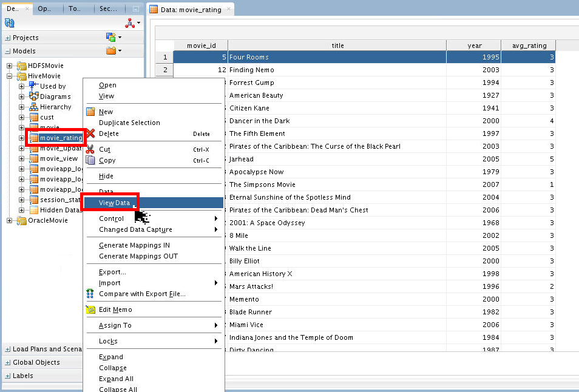Click the Compare with Export File icon
The image size is (579, 392).
tap(90, 294)
